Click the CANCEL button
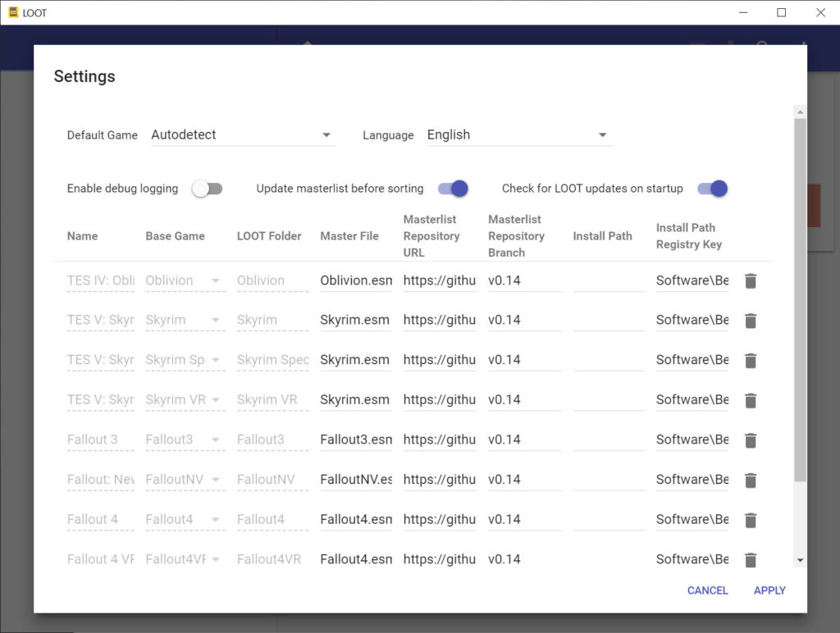The width and height of the screenshot is (840, 633). pos(707,590)
